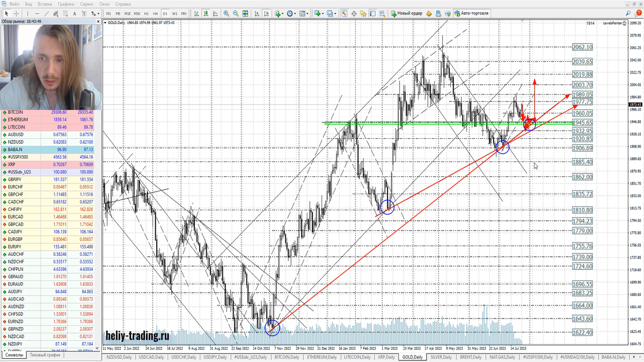The image size is (644, 362).
Task: Switch timeframe to H1
Action: pos(146,13)
